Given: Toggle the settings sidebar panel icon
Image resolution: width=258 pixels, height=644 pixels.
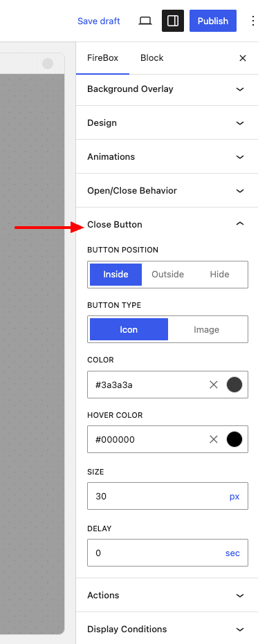Looking at the screenshot, I should 173,21.
